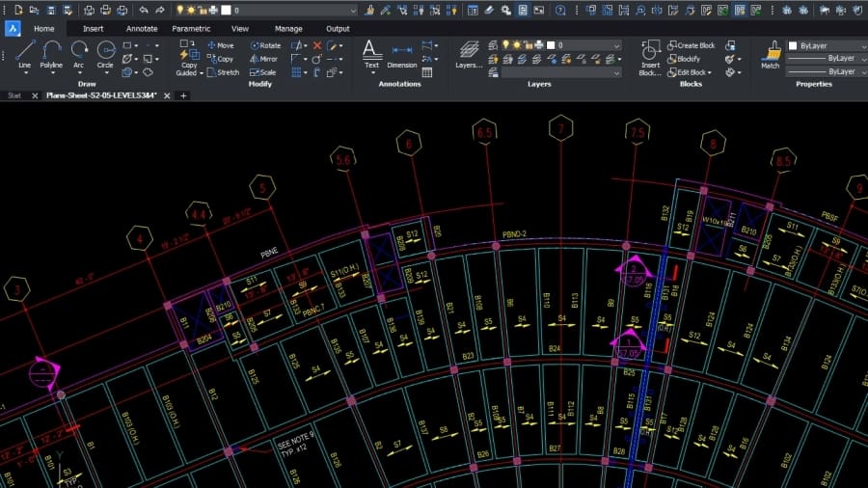Screen dimensions: 868x488
Task: Toggle layer freeze sun in top toolbar
Action: click(191, 10)
